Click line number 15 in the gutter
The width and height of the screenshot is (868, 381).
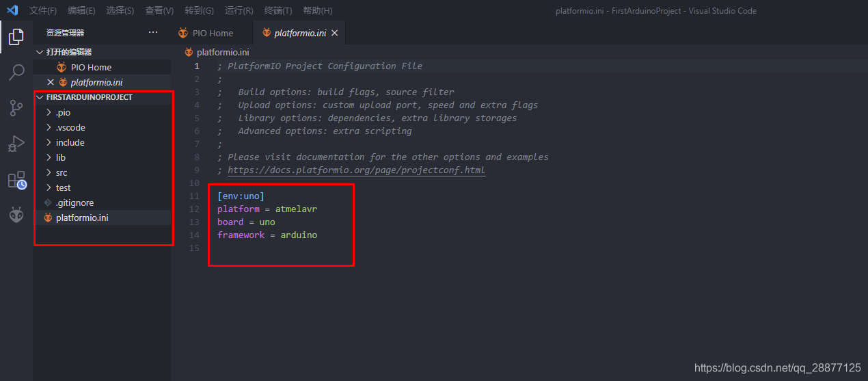pos(195,248)
